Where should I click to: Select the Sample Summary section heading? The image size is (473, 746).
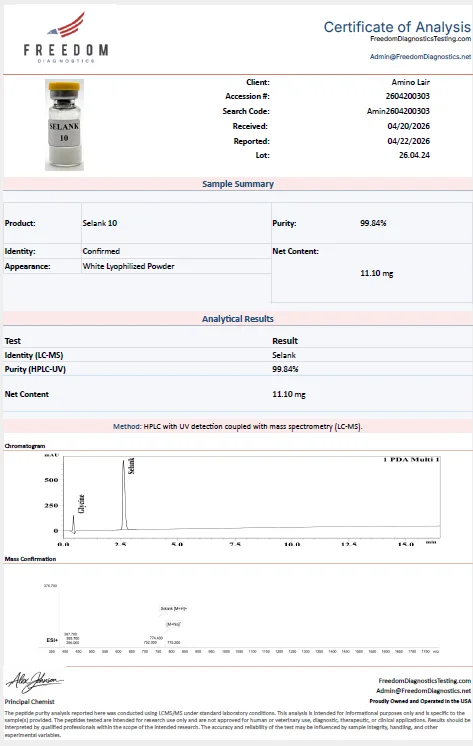click(238, 184)
